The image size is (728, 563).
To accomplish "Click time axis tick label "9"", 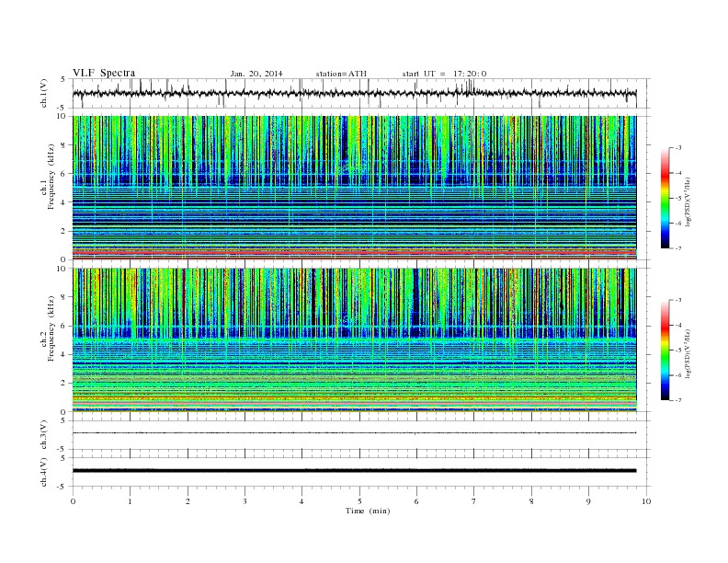I will coord(588,501).
